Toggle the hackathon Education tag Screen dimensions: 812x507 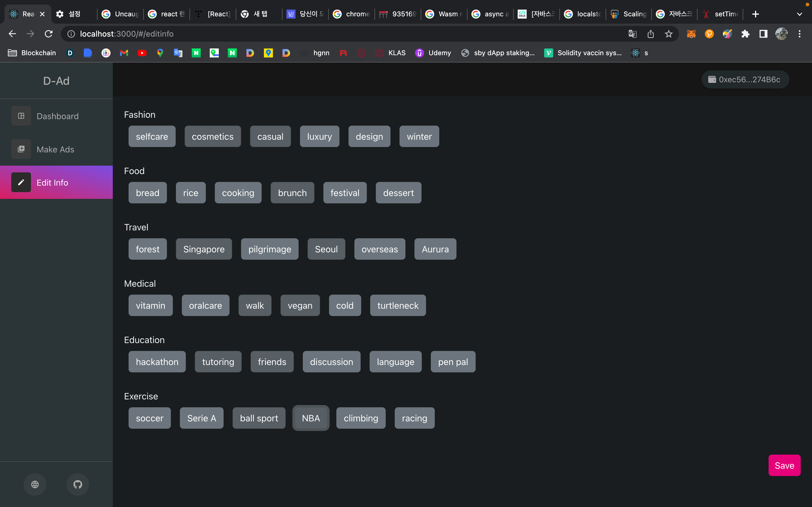(x=157, y=362)
